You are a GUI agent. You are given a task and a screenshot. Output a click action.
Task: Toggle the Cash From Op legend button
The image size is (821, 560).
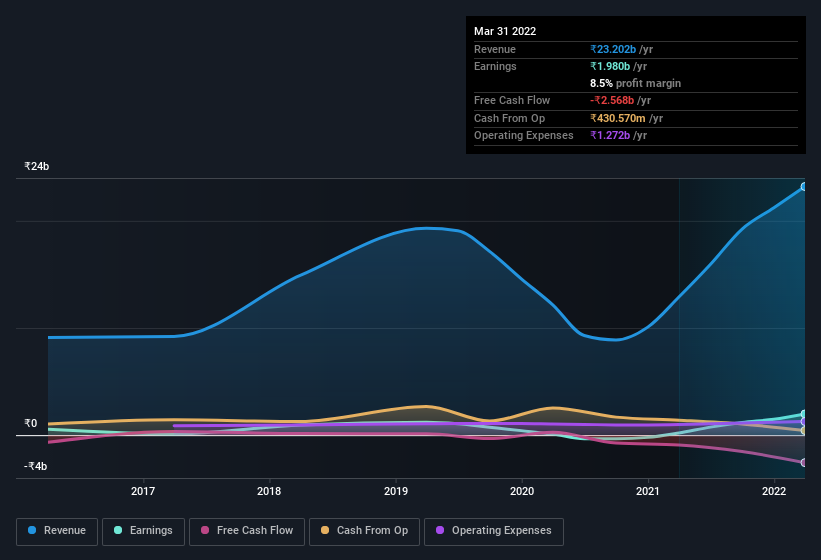pyautogui.click(x=364, y=531)
